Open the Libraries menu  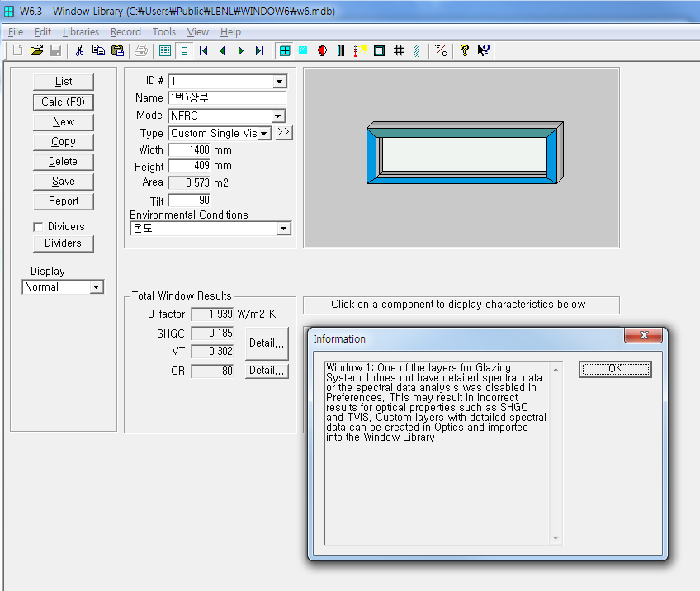pyautogui.click(x=80, y=32)
